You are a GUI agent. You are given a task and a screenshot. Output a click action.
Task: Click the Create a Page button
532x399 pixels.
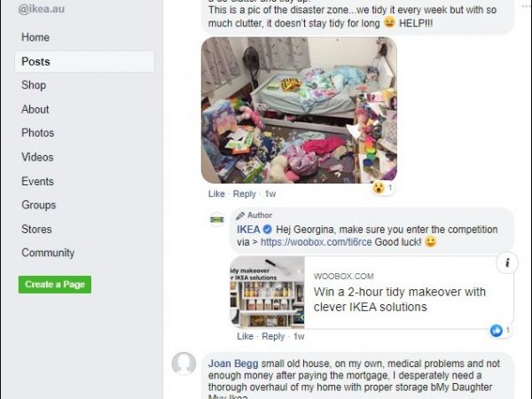55,285
